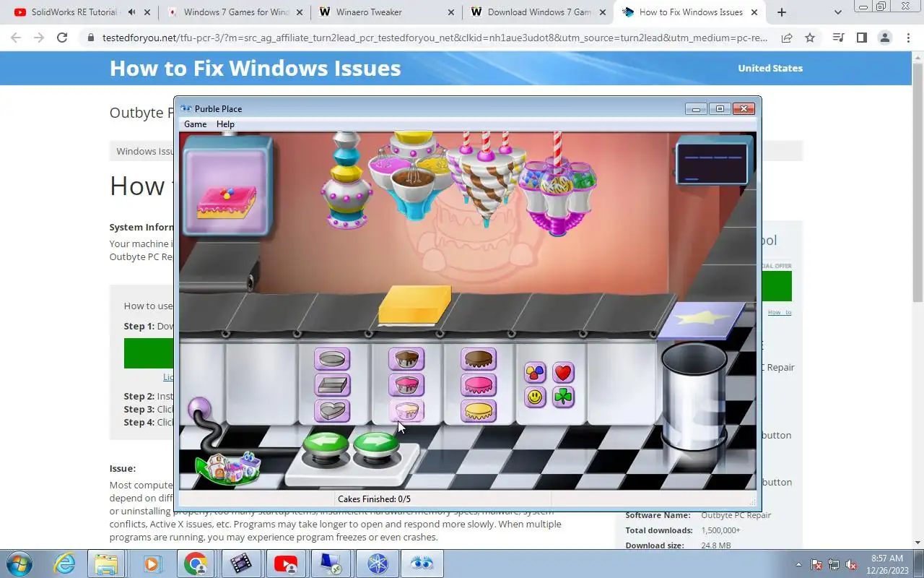Open the Help menu in Purble Place

point(225,124)
